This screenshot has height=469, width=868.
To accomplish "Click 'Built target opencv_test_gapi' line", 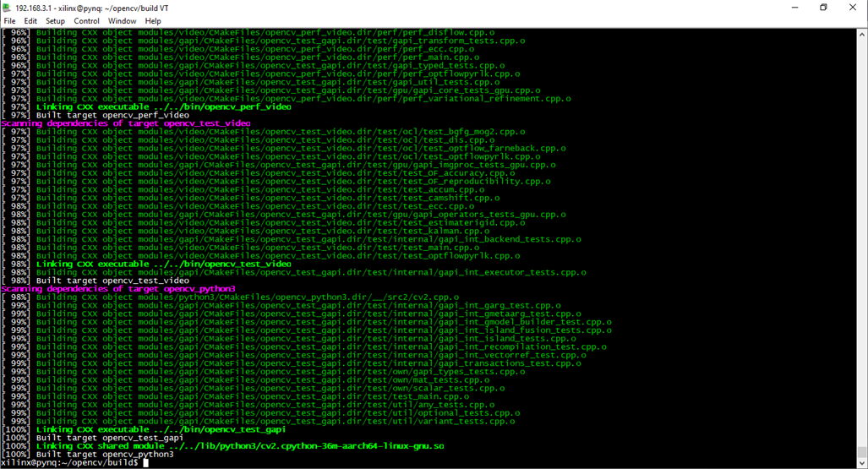I will click(x=92, y=438).
